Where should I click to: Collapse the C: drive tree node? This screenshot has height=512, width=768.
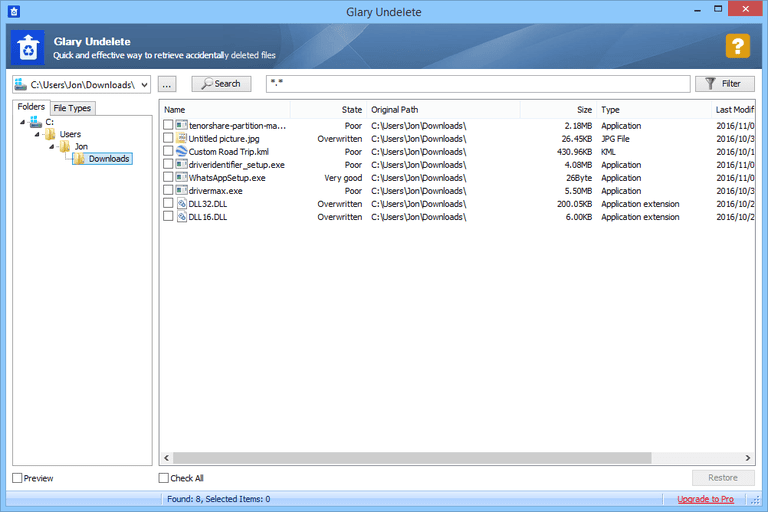tap(23, 122)
